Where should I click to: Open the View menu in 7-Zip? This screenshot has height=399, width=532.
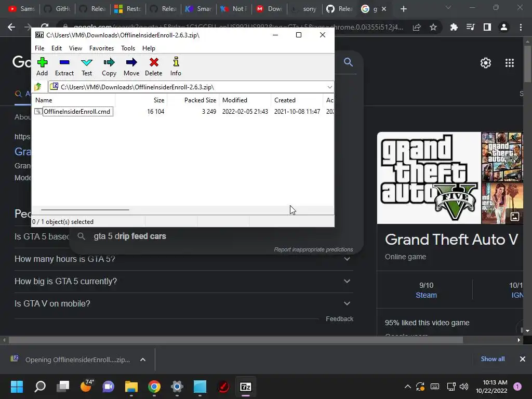(75, 48)
